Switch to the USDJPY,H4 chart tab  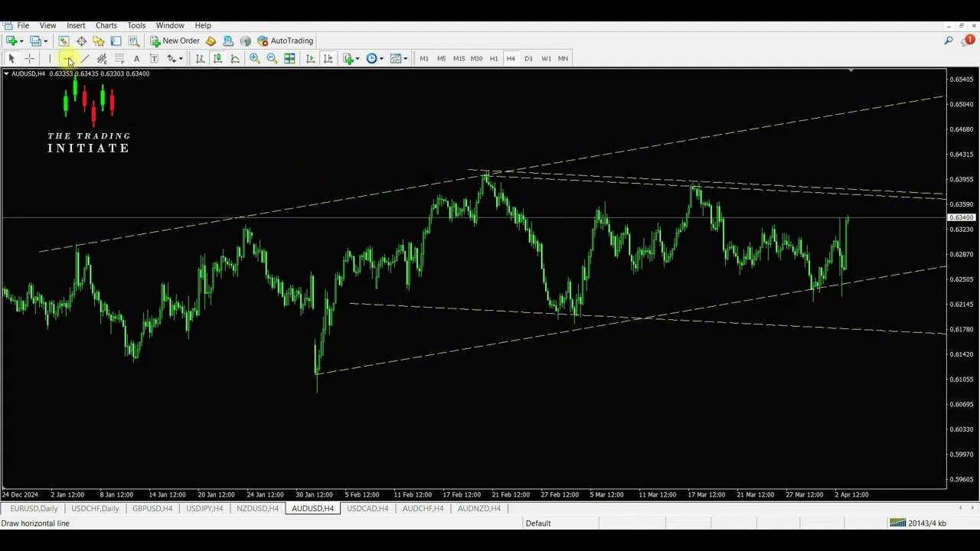tap(204, 508)
